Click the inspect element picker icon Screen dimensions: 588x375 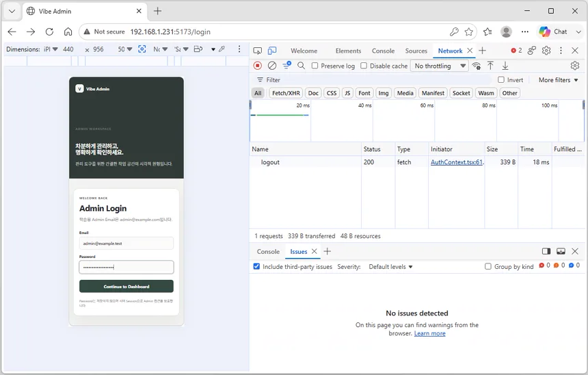coord(258,51)
